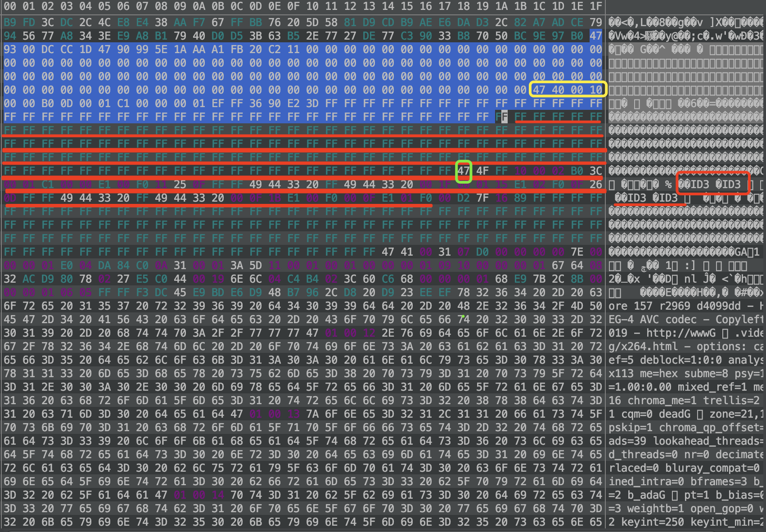This screenshot has width=766, height=532.
Task: Select ASCII row 'd_threads=0 nr=0 decimate'
Action: 686,455
